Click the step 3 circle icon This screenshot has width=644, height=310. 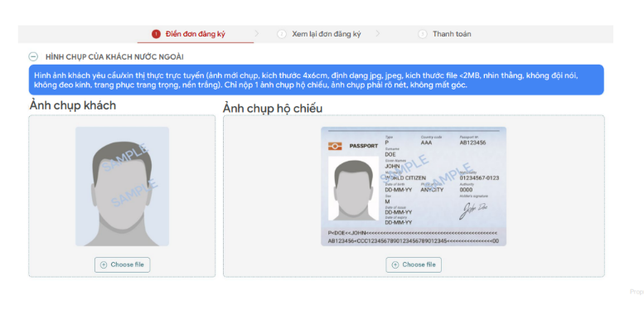pos(422,34)
